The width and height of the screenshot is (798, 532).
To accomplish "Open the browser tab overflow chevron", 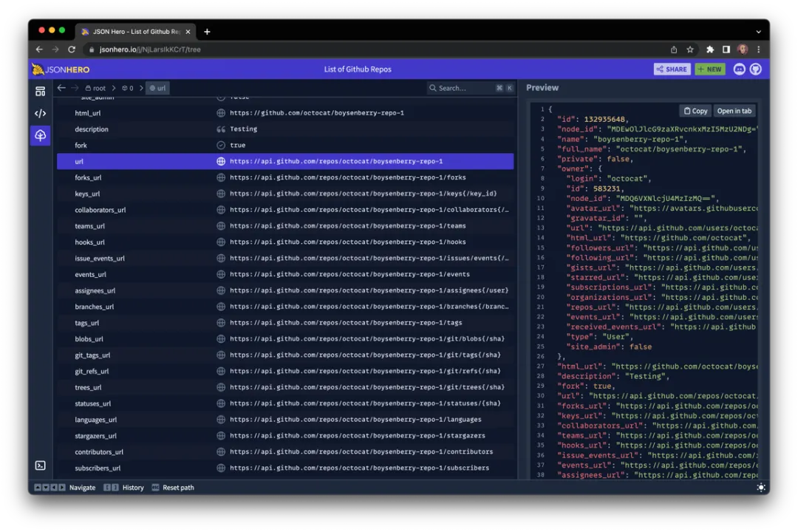I will tap(758, 31).
